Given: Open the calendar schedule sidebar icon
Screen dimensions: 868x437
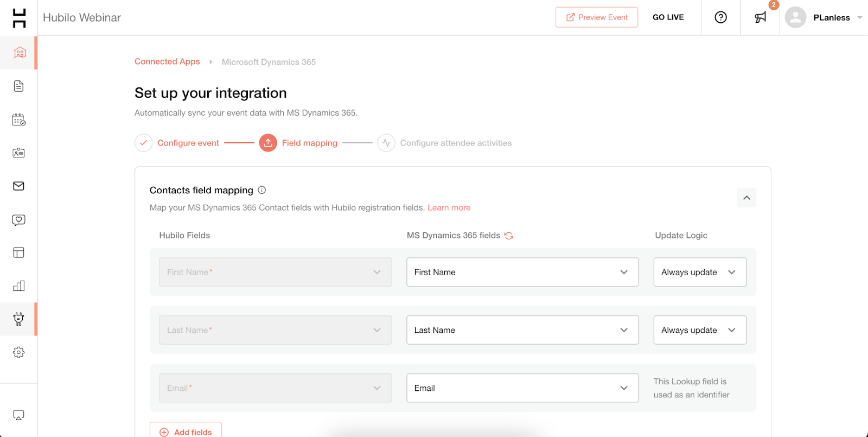Looking at the screenshot, I should (19, 119).
